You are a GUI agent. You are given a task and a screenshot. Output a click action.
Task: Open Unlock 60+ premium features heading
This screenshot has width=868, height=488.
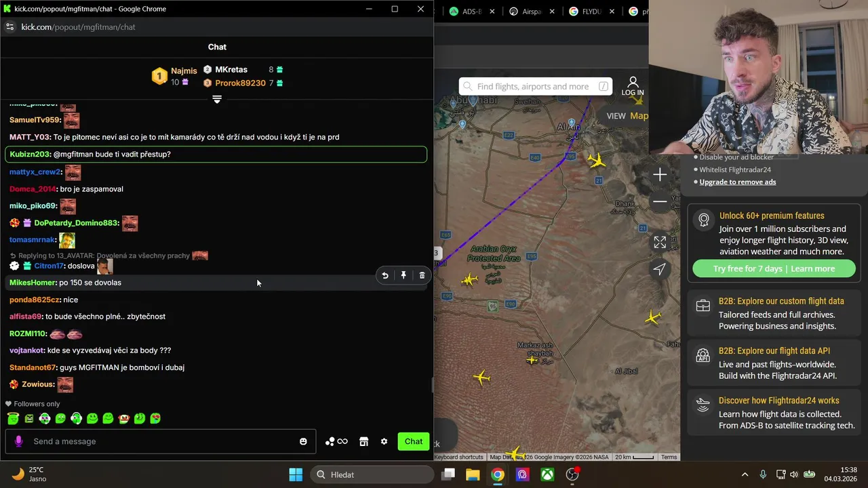coord(772,216)
